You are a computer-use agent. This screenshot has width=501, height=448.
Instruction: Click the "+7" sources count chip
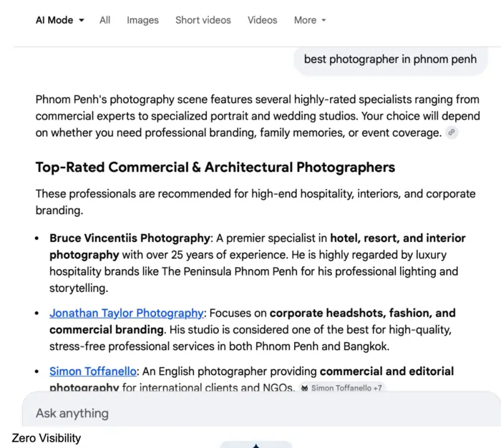click(x=376, y=388)
